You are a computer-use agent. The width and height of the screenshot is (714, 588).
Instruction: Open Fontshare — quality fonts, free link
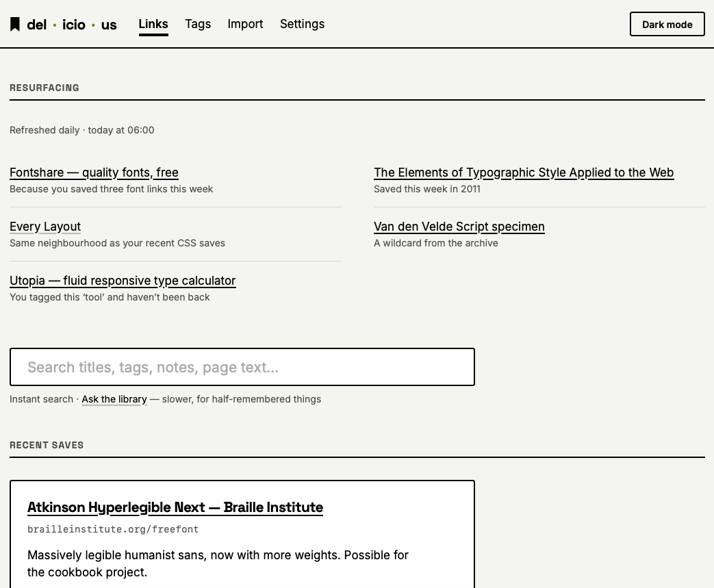pyautogui.click(x=94, y=172)
